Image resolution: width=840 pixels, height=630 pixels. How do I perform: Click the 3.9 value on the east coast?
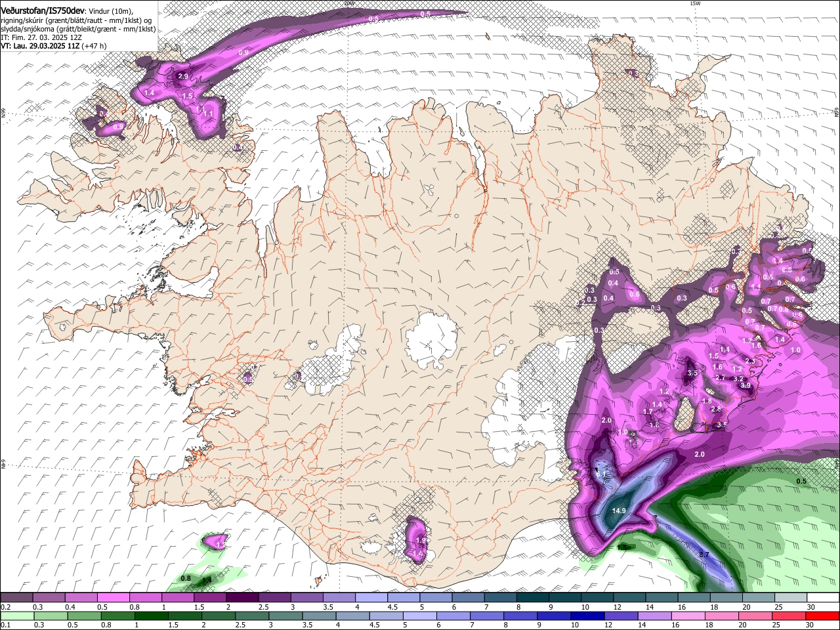pyautogui.click(x=745, y=385)
